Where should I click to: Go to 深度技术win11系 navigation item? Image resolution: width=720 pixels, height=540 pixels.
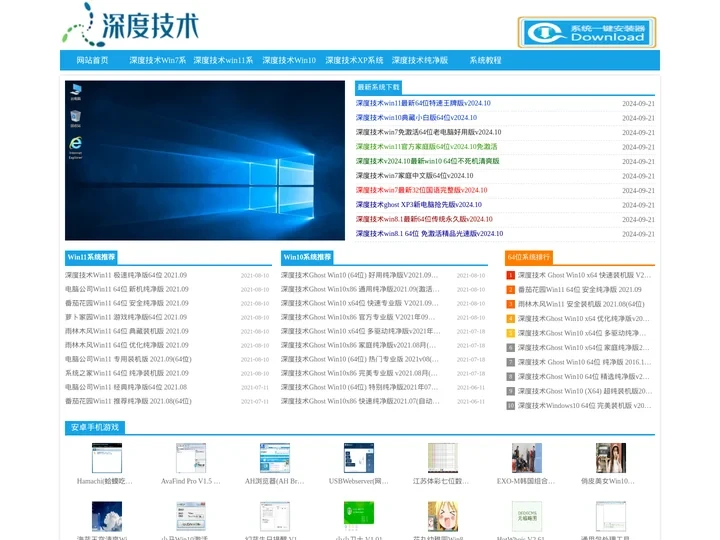point(223,60)
